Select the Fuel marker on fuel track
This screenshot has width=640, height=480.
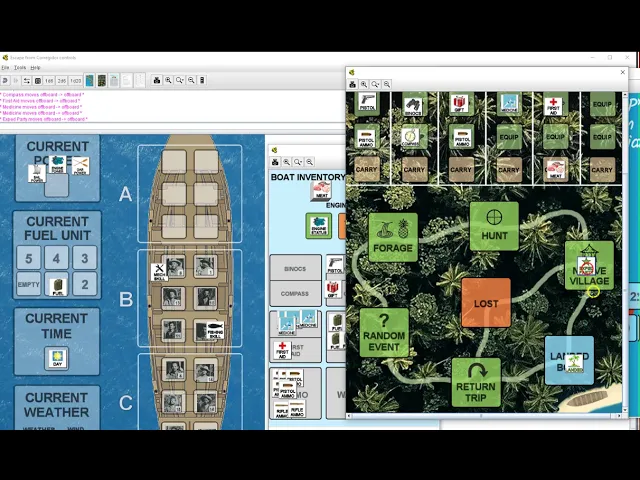coord(58,287)
